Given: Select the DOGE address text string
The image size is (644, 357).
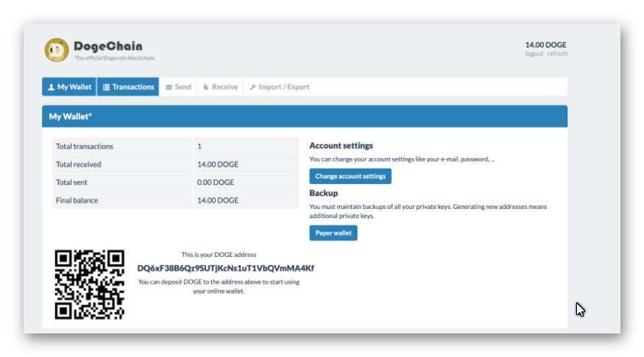Looking at the screenshot, I should tap(225, 268).
